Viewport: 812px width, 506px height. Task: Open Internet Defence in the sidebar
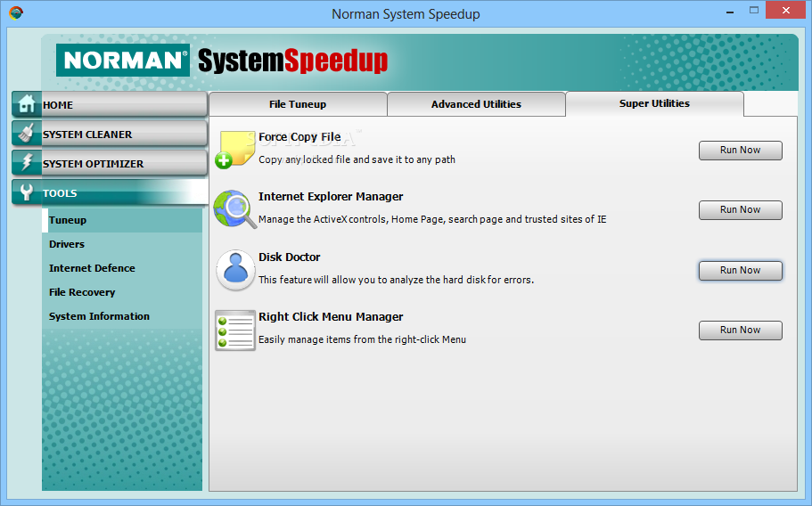122,268
